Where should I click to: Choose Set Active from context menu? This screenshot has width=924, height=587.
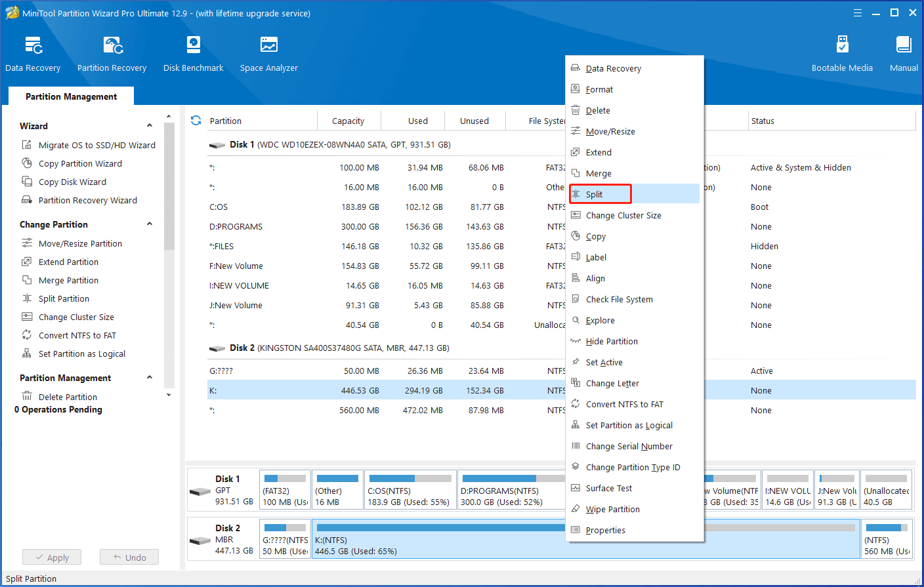(634, 362)
